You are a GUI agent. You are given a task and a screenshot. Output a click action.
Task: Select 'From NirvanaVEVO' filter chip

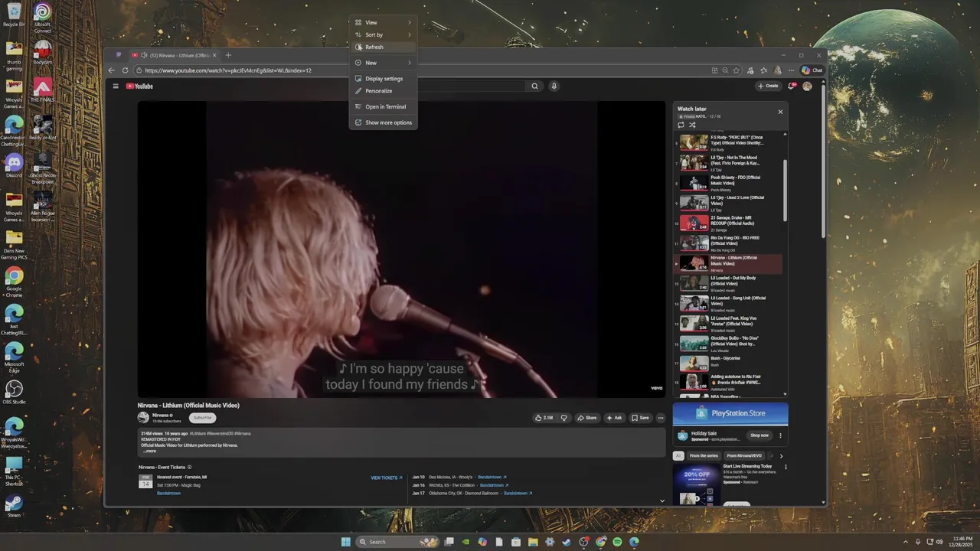(x=745, y=456)
